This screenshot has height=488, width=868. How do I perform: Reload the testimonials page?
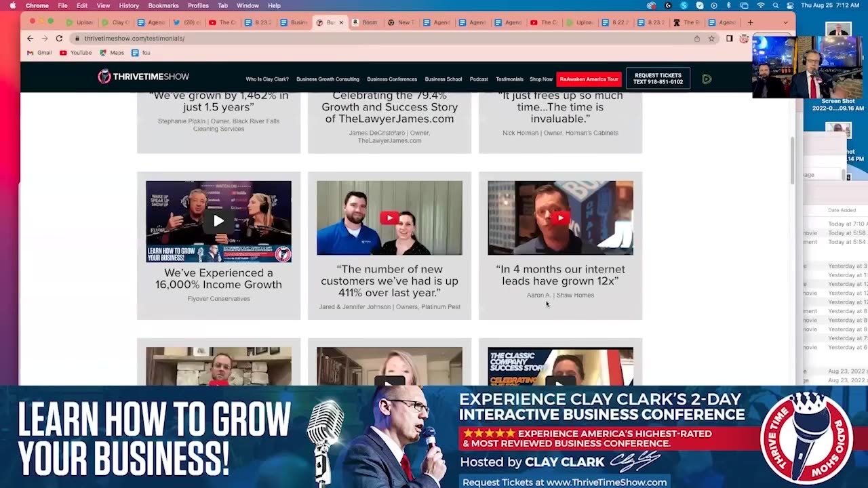click(x=59, y=39)
